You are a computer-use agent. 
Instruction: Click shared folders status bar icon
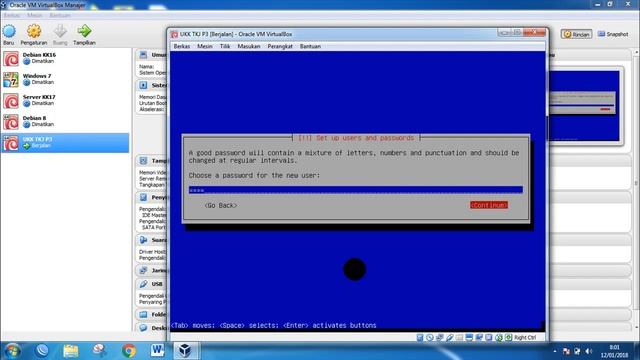pos(459,338)
